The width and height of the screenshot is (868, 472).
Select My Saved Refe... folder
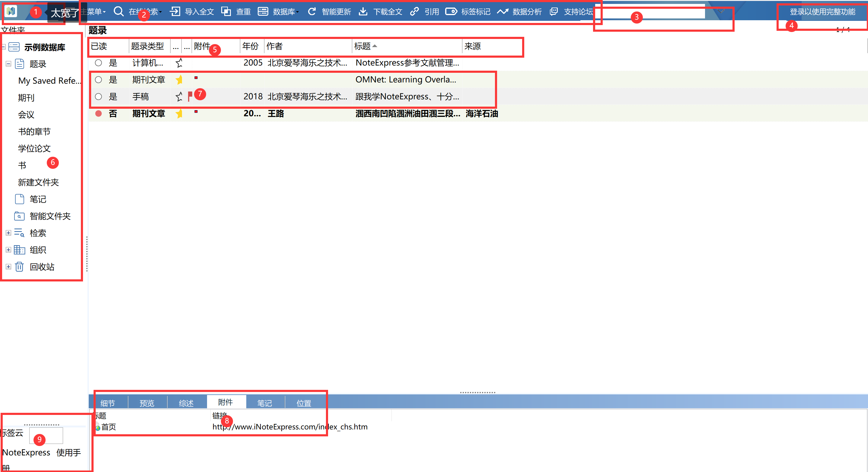(x=49, y=81)
